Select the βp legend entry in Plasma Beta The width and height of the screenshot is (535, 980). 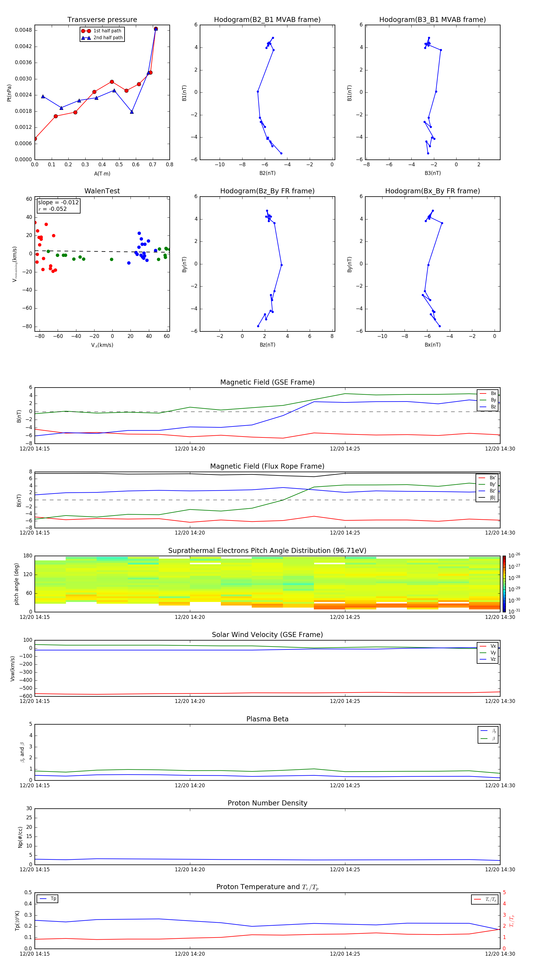[x=488, y=731]
